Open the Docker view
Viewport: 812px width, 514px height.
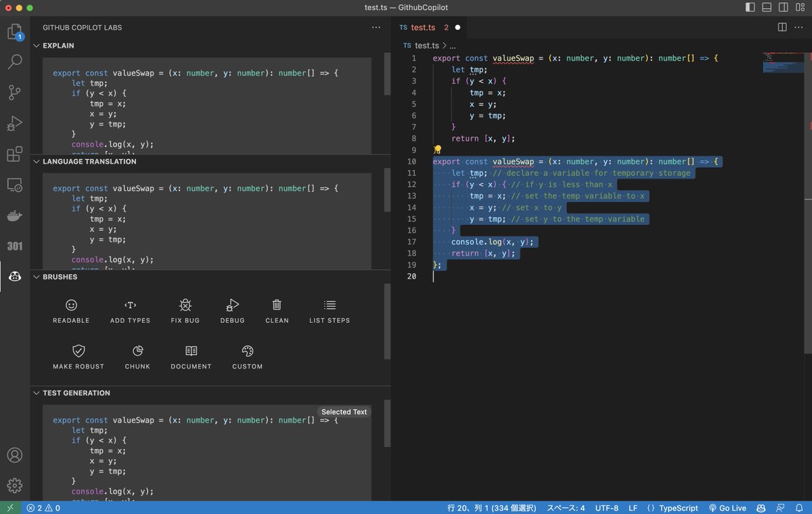15,216
